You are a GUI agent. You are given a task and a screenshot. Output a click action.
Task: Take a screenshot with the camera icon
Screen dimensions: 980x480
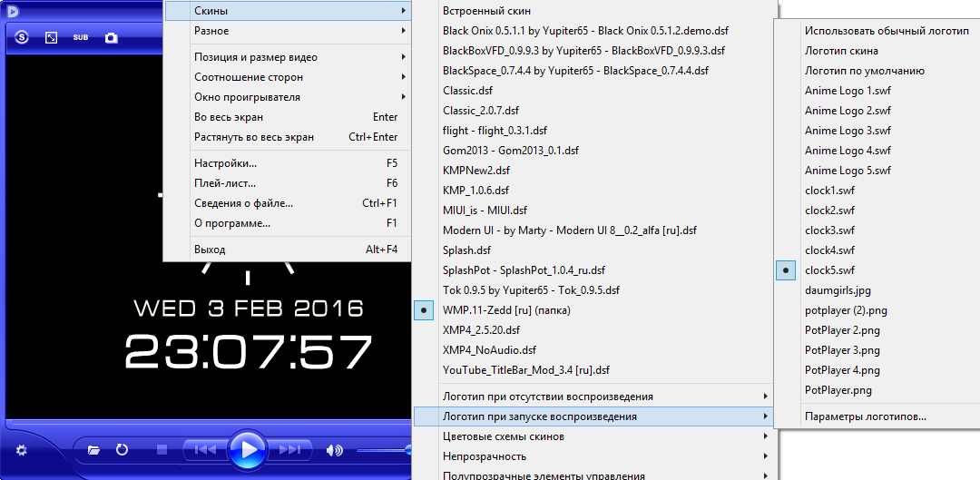[111, 38]
